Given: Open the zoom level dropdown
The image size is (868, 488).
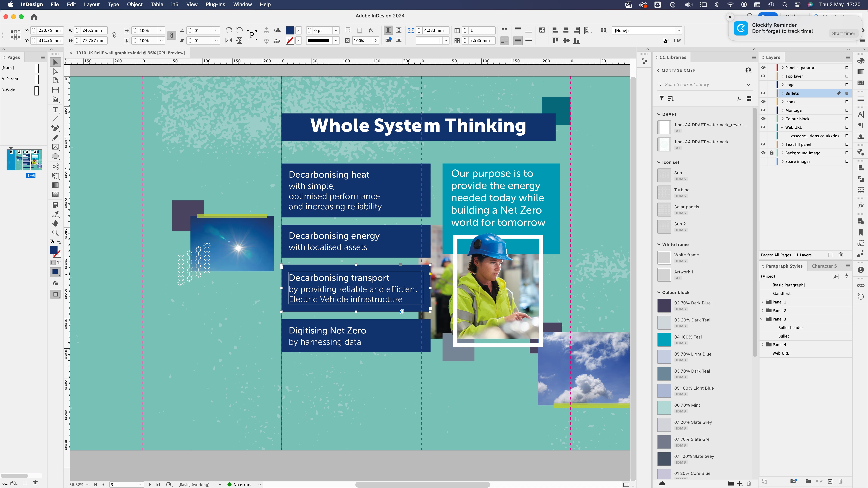Looking at the screenshot, I should click(x=87, y=484).
